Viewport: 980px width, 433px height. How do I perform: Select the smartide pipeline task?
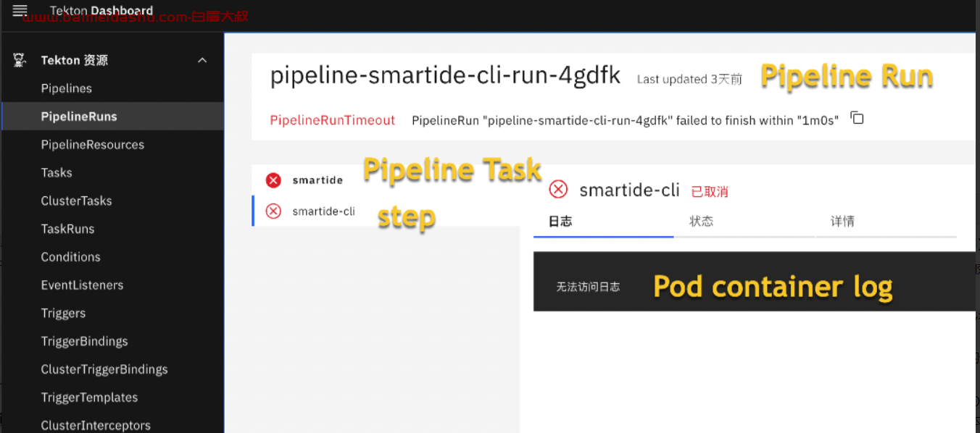tap(317, 180)
